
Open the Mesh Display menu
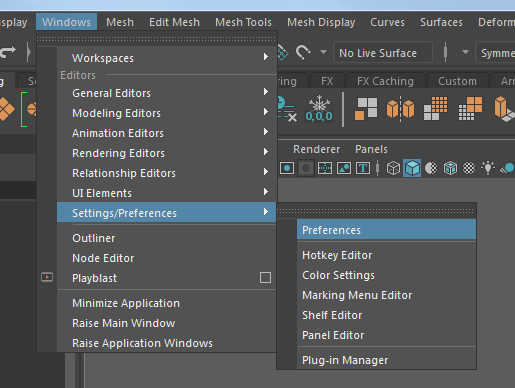(x=321, y=22)
